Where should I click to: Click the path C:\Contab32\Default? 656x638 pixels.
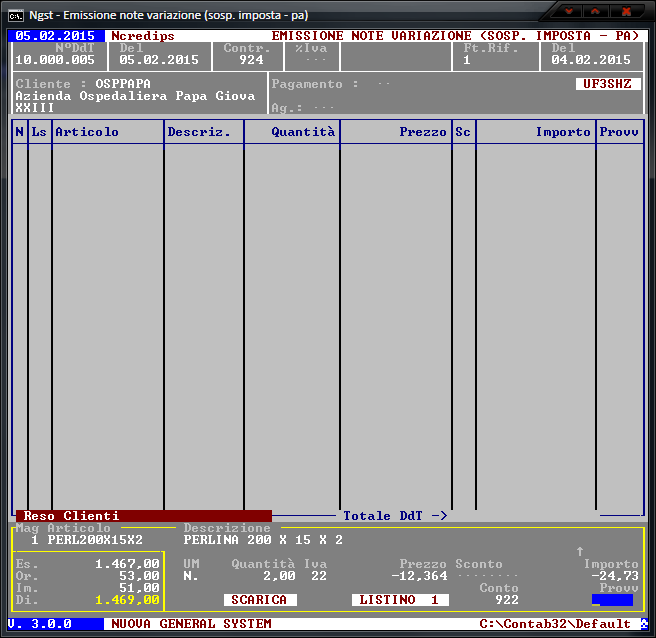click(x=555, y=623)
